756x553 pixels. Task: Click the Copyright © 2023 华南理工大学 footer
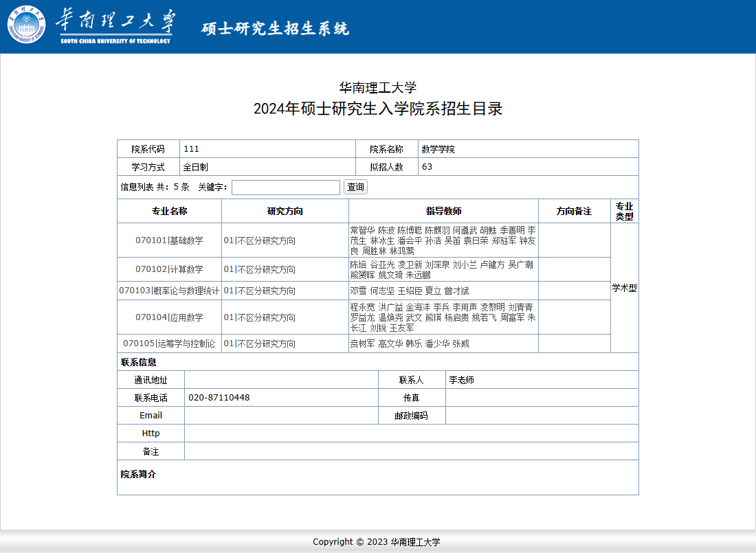[x=377, y=542]
